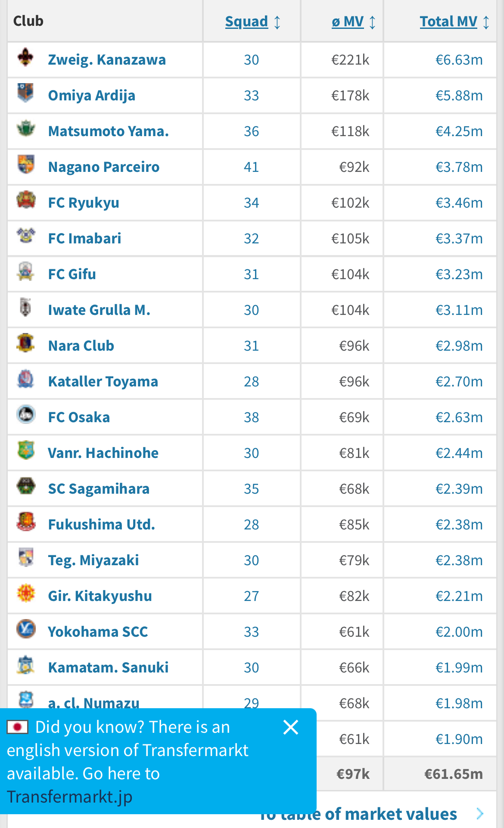Sort table by Squad column
Screen dimensions: 504x828
pos(253,21)
